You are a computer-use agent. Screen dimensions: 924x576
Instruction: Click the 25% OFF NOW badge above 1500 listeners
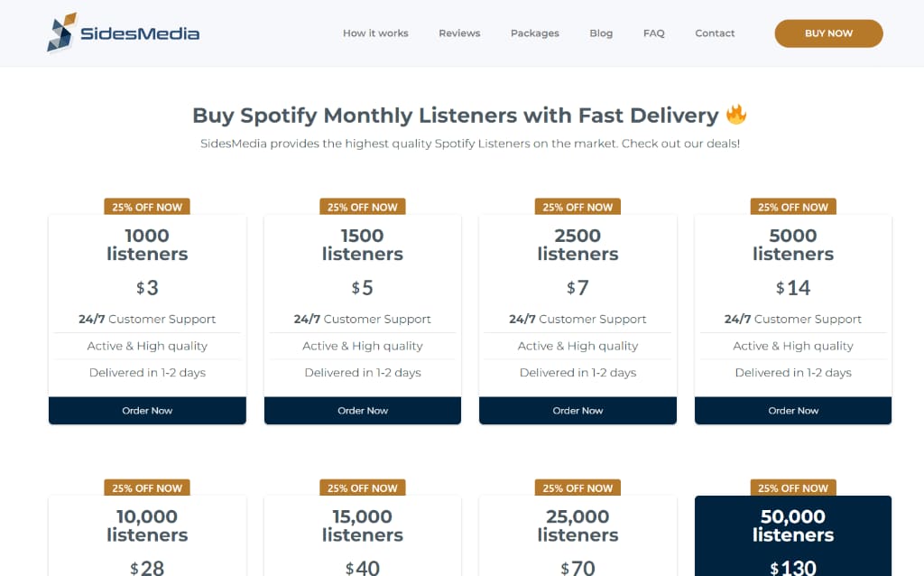point(363,207)
